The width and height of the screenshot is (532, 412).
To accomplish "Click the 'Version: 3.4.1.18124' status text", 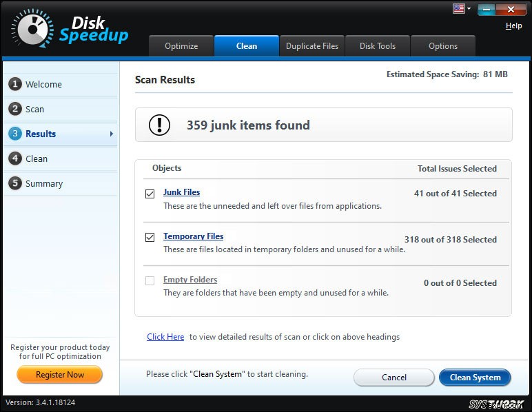I will 41,402.
